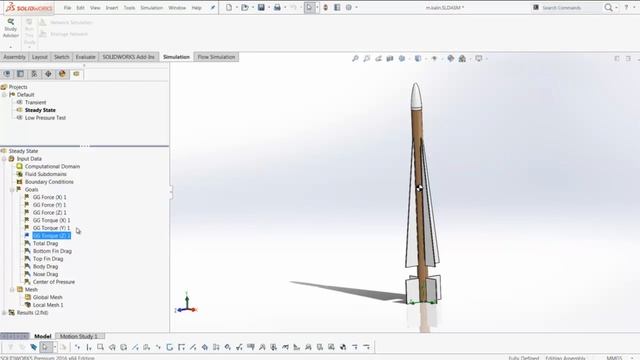The width and height of the screenshot is (640, 360).
Task: Open the dropdown arrow next to Options gear
Action: [x=356, y=7]
